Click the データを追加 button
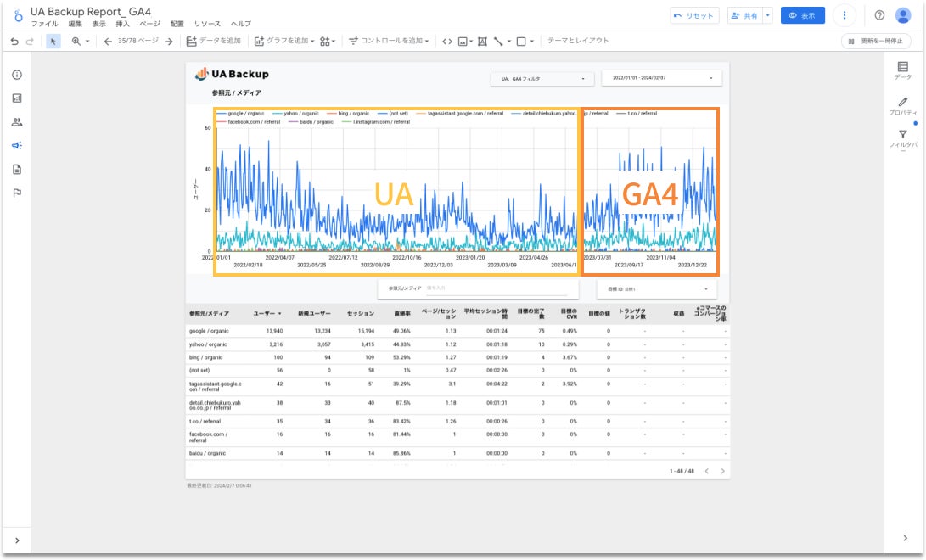This screenshot has height=560, width=926. pyautogui.click(x=214, y=41)
